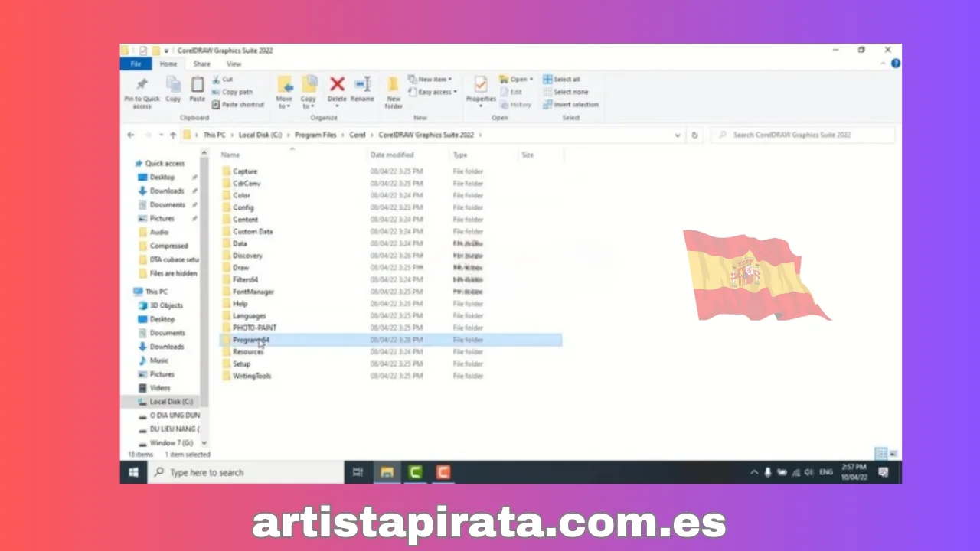Choose Copy path in the Clipboard group
Viewport: 980px width, 551px height.
[232, 92]
